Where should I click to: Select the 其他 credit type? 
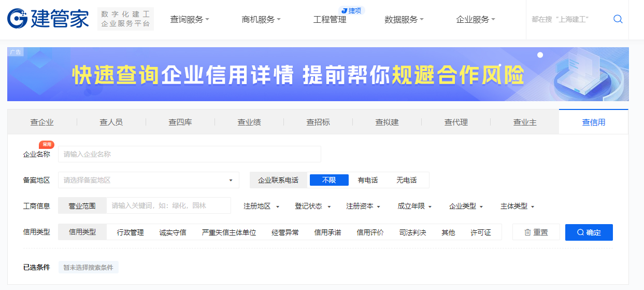click(x=448, y=232)
